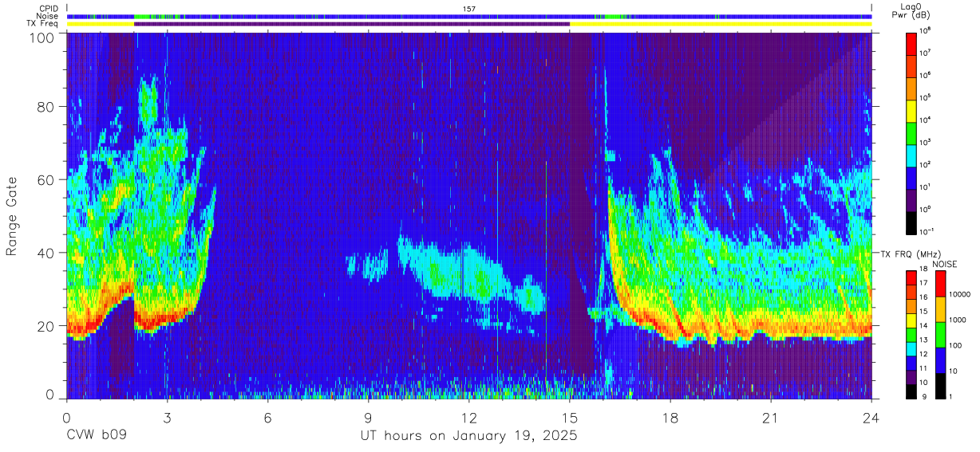The width and height of the screenshot is (980, 452).
Task: Click range gate tick label '60'
Action: 47,179
